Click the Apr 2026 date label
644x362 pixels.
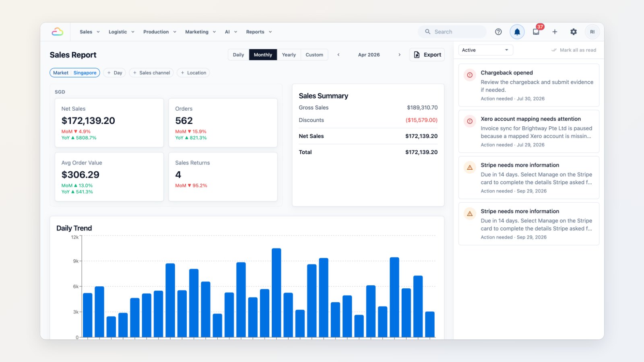click(369, 55)
